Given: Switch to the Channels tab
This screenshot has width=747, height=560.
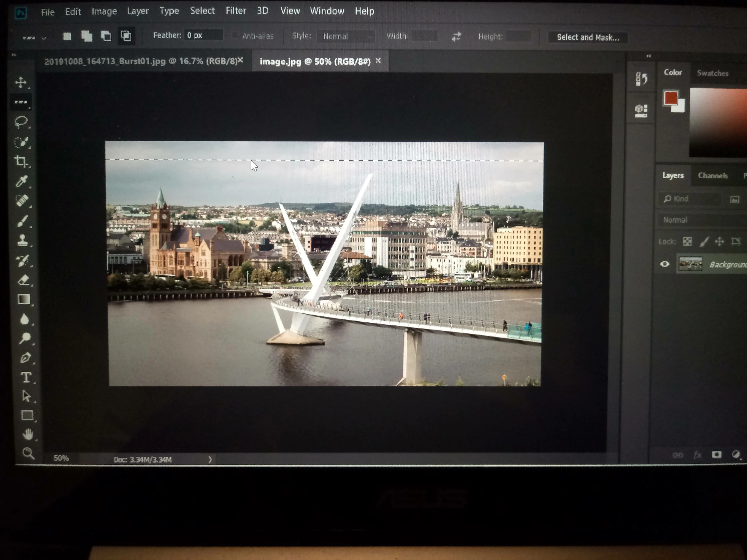Looking at the screenshot, I should pos(713,176).
